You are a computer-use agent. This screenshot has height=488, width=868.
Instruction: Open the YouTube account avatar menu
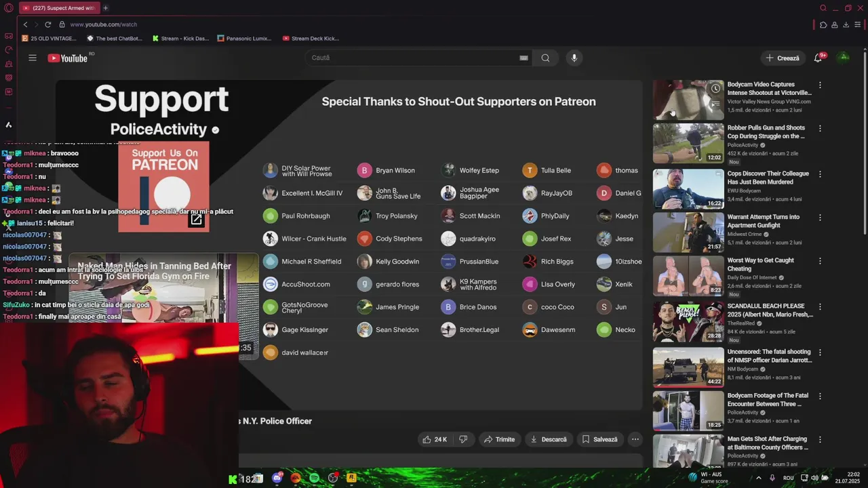tap(844, 58)
